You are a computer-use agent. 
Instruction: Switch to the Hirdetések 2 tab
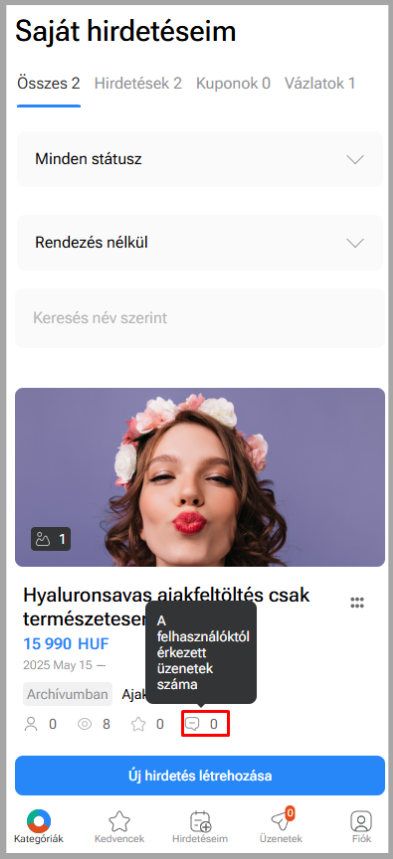[x=138, y=83]
